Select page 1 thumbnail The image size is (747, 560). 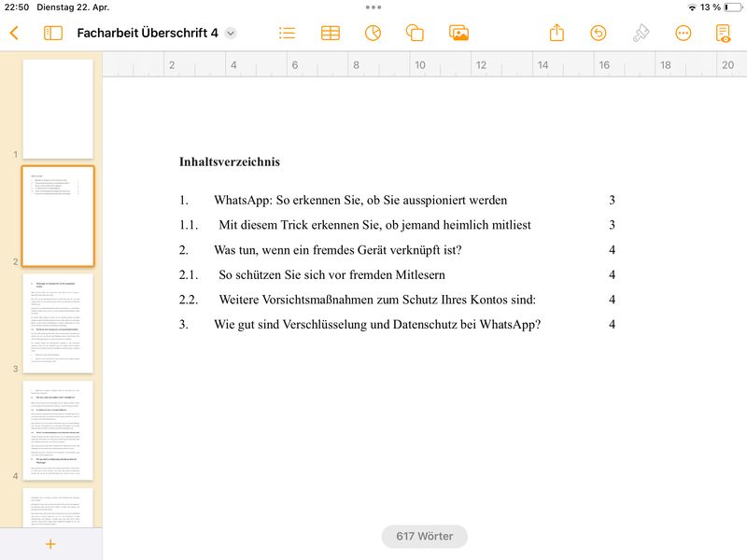pyautogui.click(x=58, y=109)
